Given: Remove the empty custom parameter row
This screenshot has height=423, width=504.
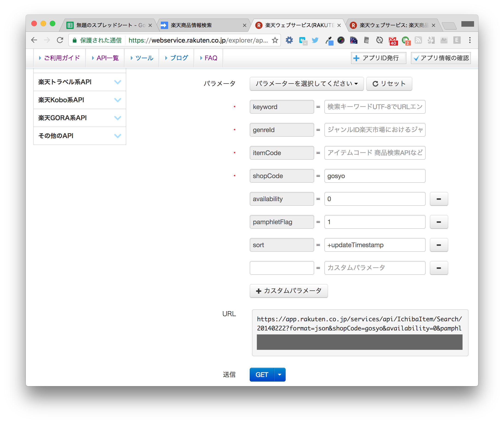Looking at the screenshot, I should pyautogui.click(x=439, y=268).
